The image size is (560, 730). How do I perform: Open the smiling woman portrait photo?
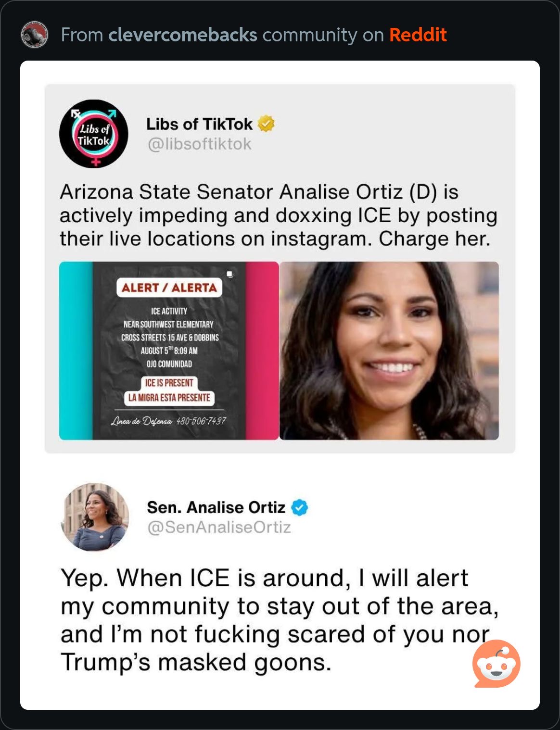[x=389, y=351]
